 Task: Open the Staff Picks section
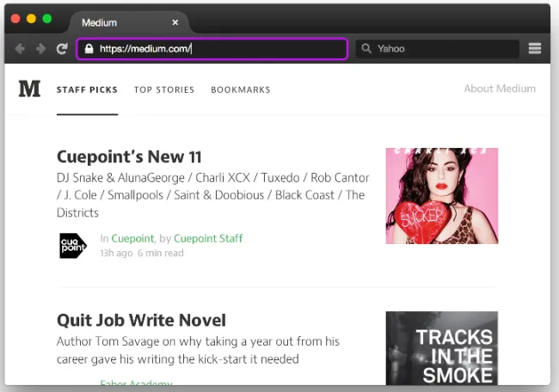point(87,89)
